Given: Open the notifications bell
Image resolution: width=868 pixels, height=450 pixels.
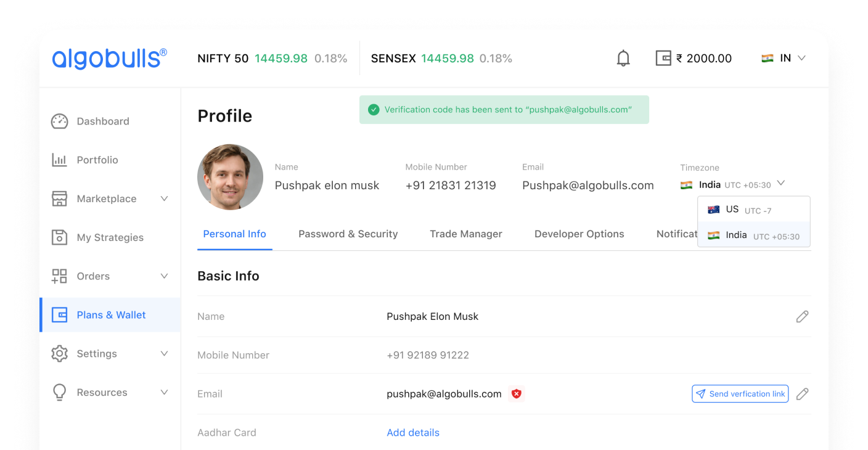Looking at the screenshot, I should click(623, 58).
